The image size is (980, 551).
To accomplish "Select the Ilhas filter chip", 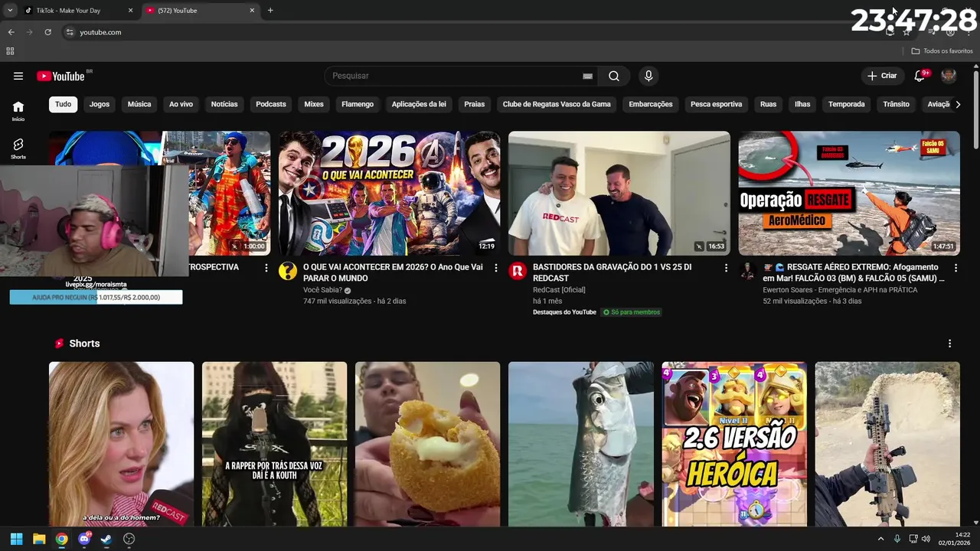I will pyautogui.click(x=802, y=104).
